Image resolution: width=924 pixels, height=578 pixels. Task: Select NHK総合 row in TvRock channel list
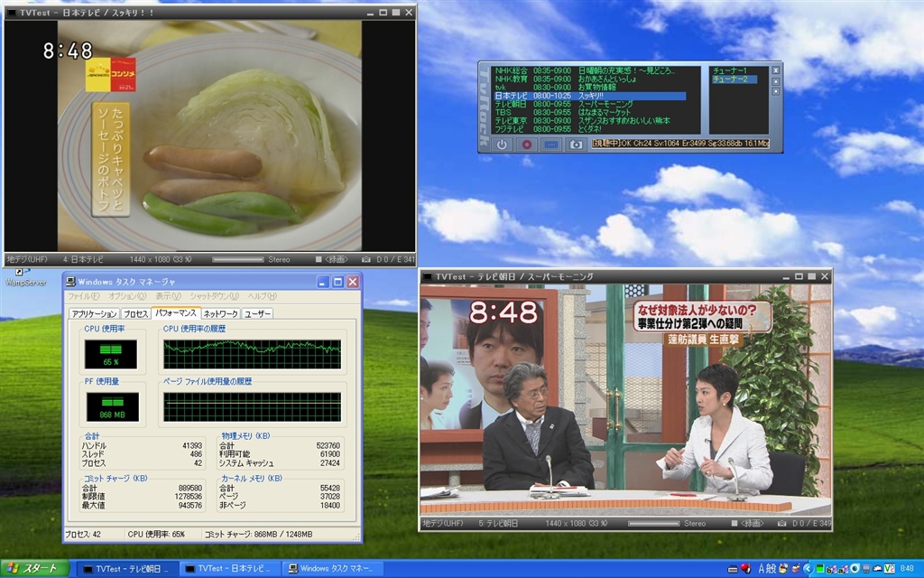pyautogui.click(x=589, y=70)
